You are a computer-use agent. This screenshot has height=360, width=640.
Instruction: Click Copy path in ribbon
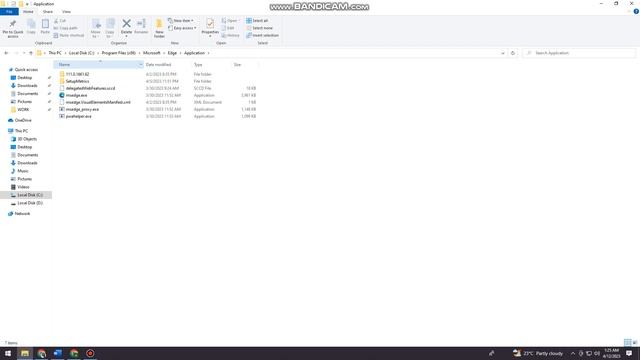coord(65,28)
